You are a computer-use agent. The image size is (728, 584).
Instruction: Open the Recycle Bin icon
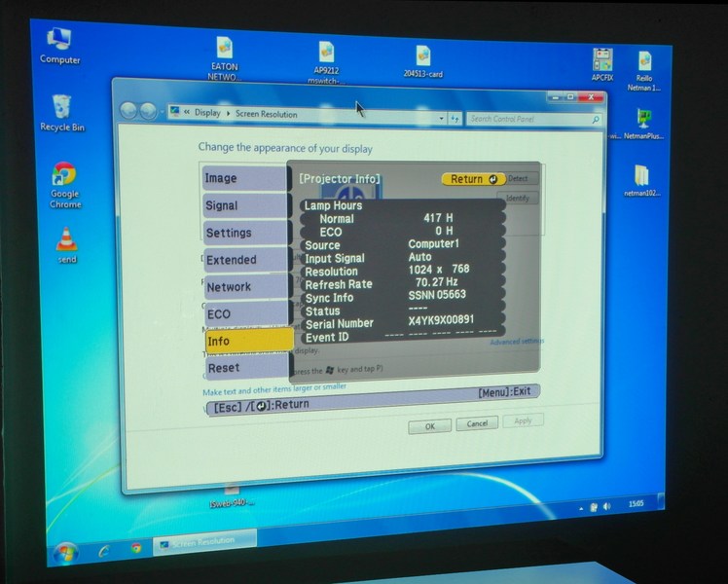(x=62, y=113)
